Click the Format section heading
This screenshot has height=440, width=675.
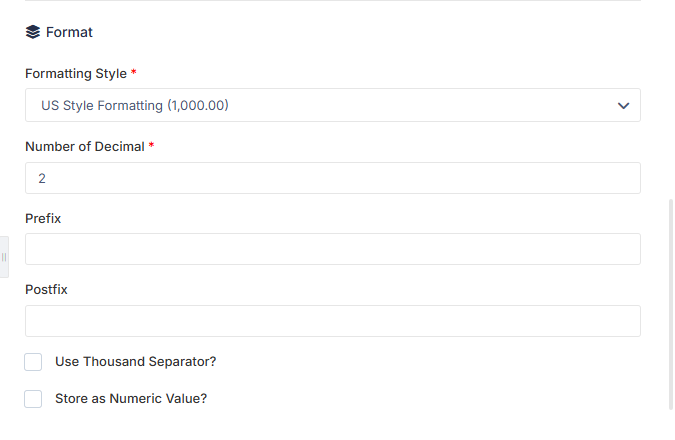point(69,32)
